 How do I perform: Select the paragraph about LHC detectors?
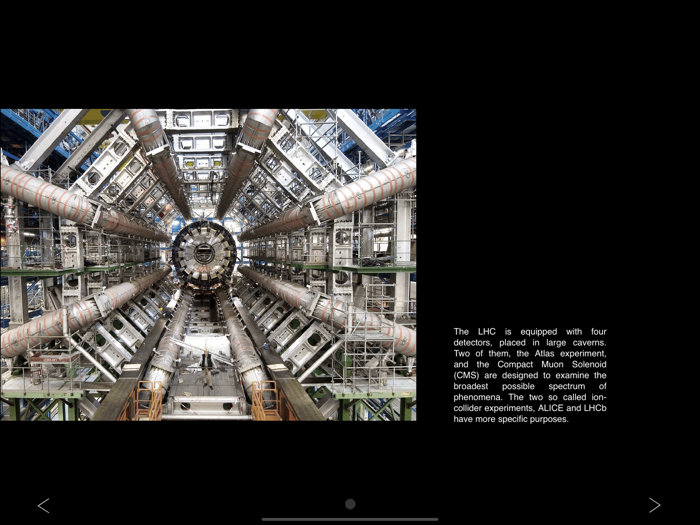pyautogui.click(x=530, y=375)
